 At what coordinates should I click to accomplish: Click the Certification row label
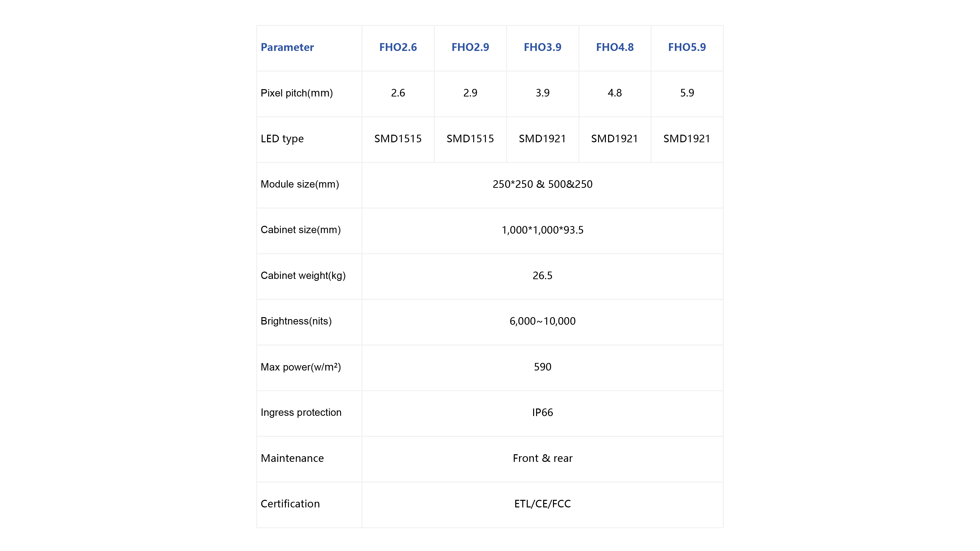(290, 504)
